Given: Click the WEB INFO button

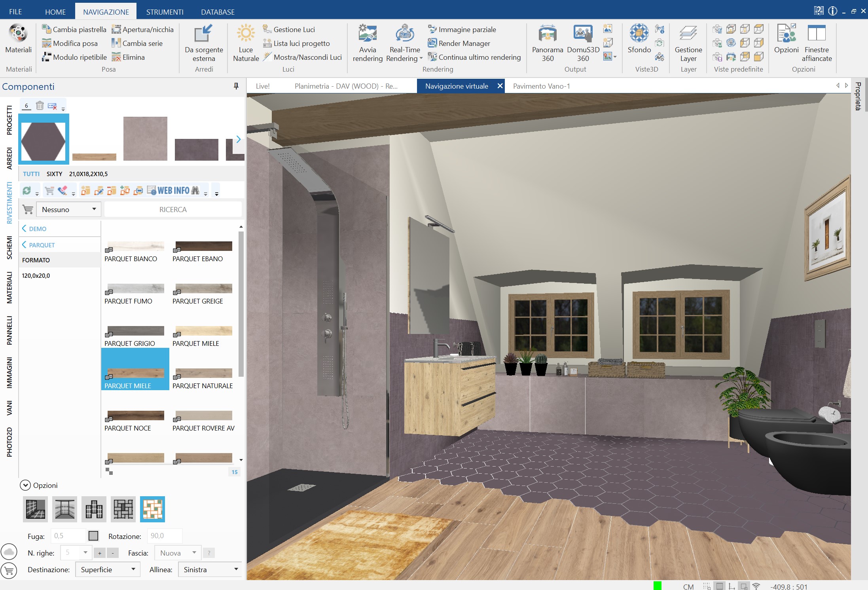Looking at the screenshot, I should (173, 190).
